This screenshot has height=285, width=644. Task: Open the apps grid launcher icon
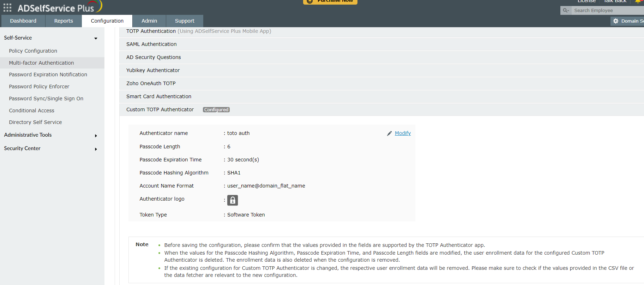7,8
